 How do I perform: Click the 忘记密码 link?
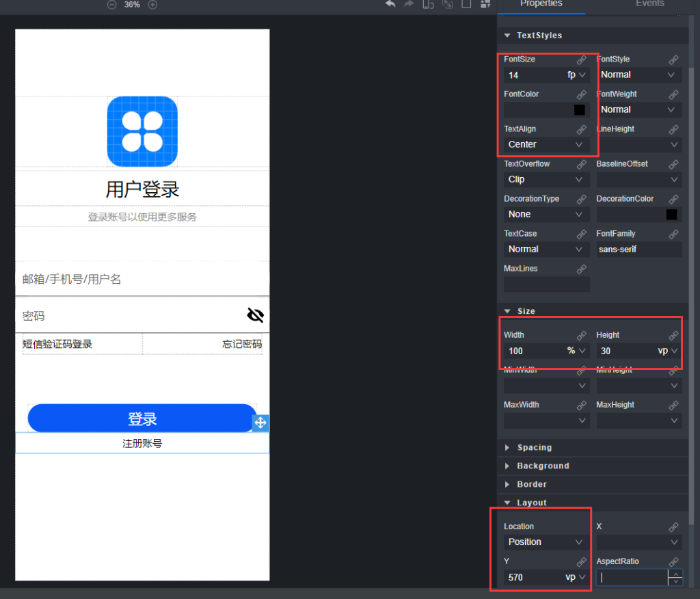coord(243,344)
